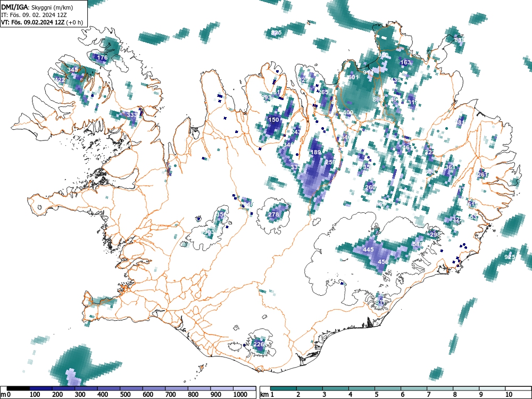Click the visibility value '261' in the east
Image resolution: width=532 pixels, height=399 pixels.
[482, 174]
